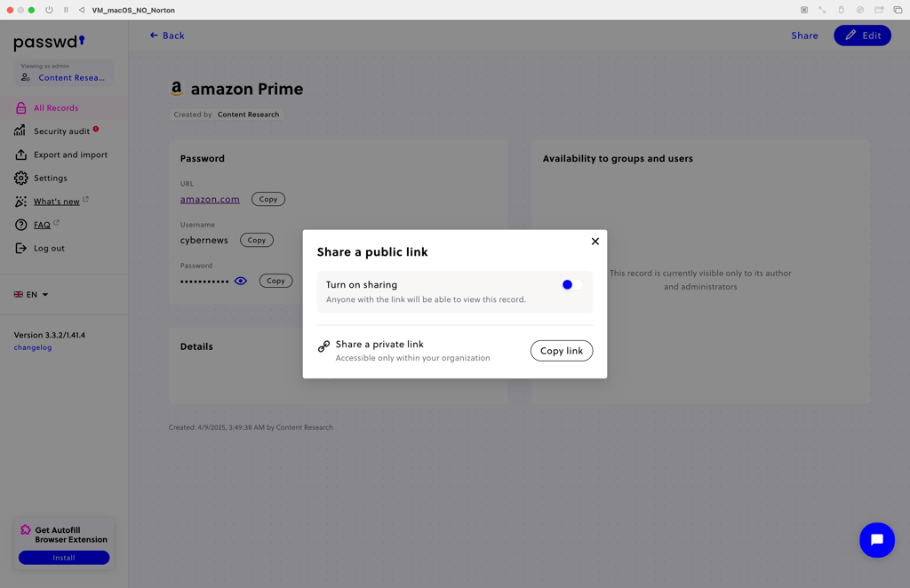Viewport: 910px width, 588px height.
Task: Click the VM power icon in title bar
Action: click(x=49, y=10)
